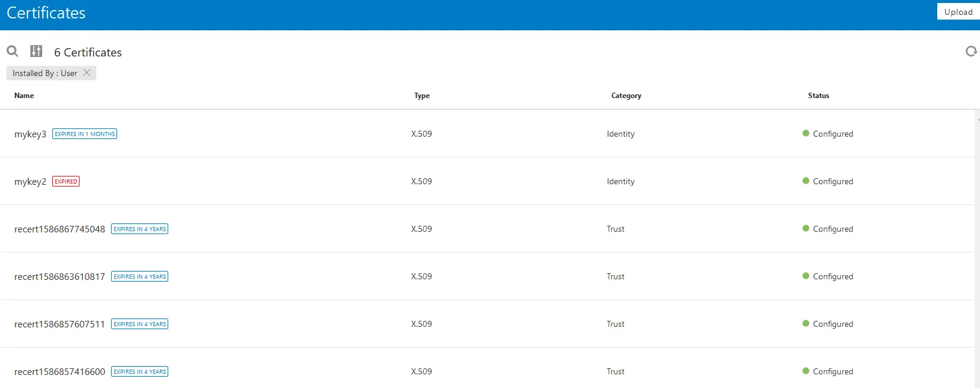The image size is (980, 388).
Task: Select certificate recert1586857607511
Action: point(59,324)
